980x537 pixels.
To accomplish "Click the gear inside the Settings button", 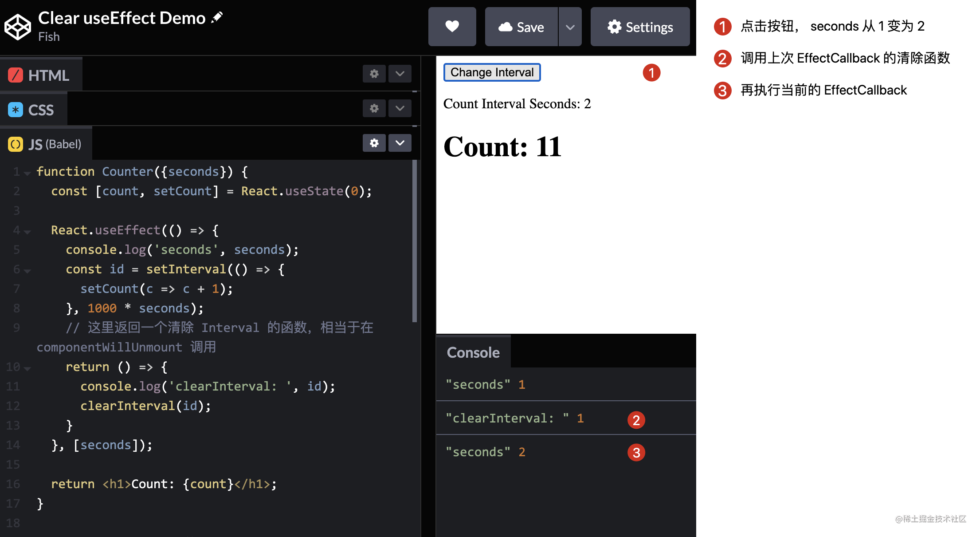I will pos(614,27).
